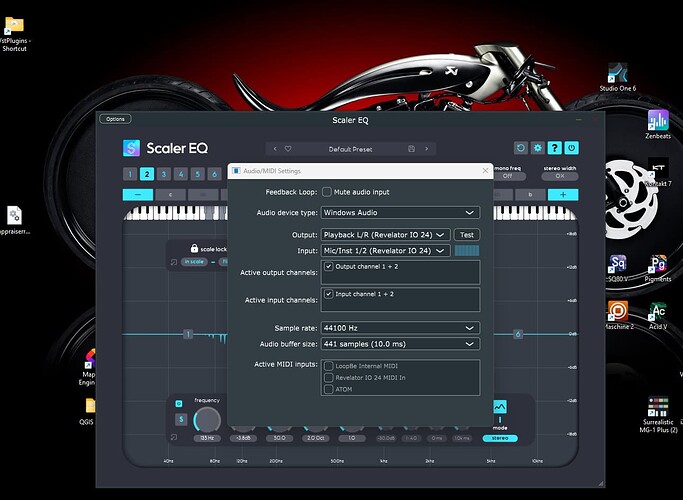Toggle the scale lock padlock icon
The width and height of the screenshot is (683, 500).
[194, 248]
